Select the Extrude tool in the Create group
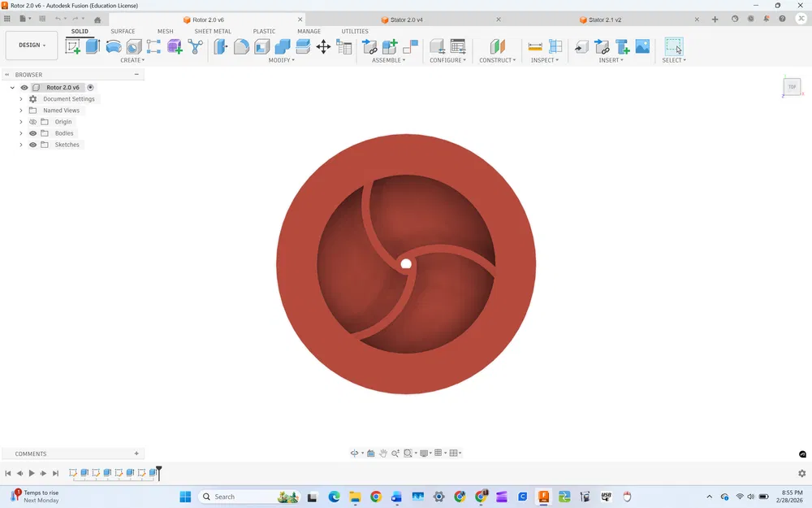The height and width of the screenshot is (508, 812). [93, 46]
